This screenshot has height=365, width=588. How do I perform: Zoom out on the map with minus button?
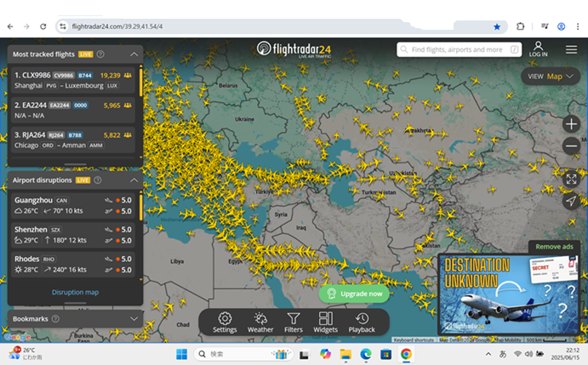pos(571,146)
